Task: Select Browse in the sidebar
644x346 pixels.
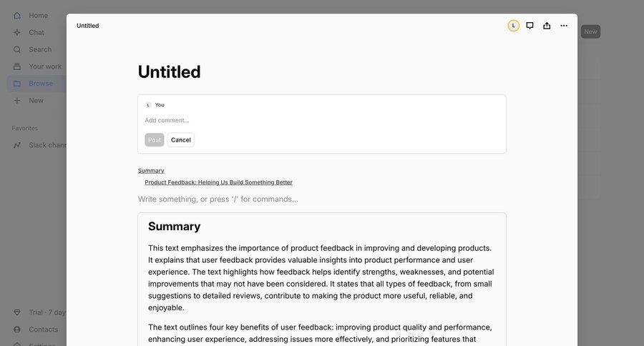Action: (x=40, y=84)
